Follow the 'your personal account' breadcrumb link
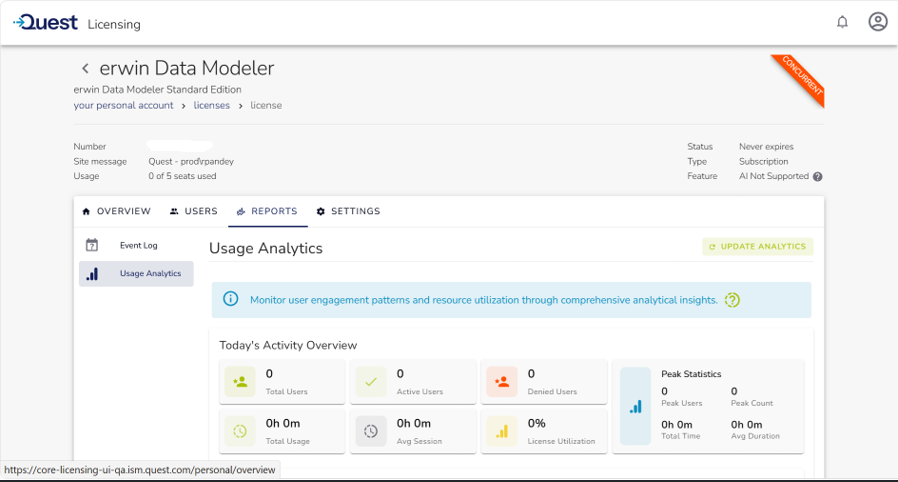 pyautogui.click(x=123, y=105)
